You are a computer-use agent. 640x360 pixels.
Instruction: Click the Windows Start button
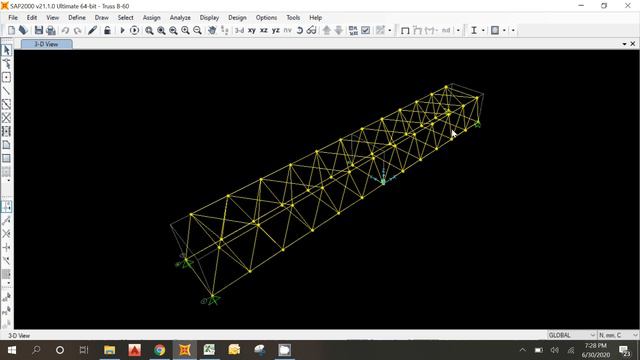pos(11,350)
